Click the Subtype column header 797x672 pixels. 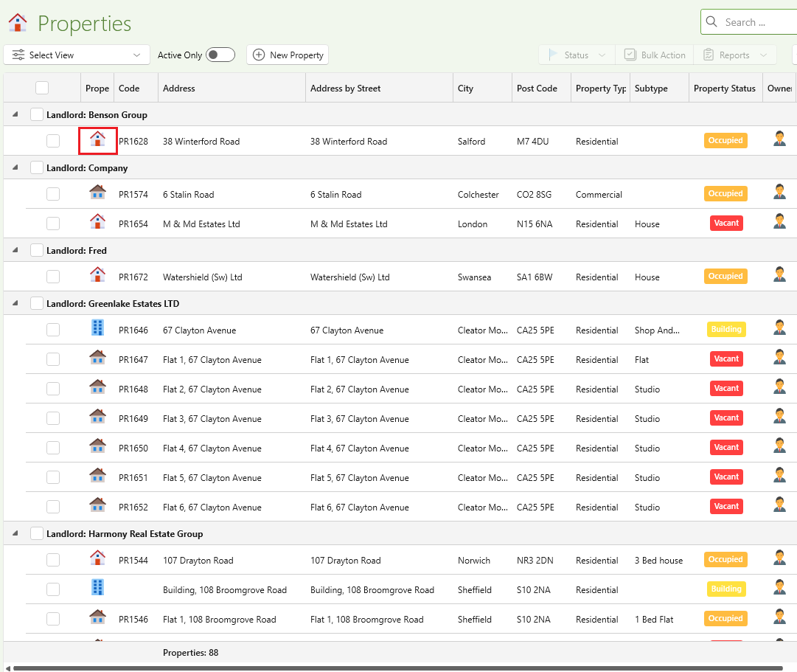click(x=658, y=88)
